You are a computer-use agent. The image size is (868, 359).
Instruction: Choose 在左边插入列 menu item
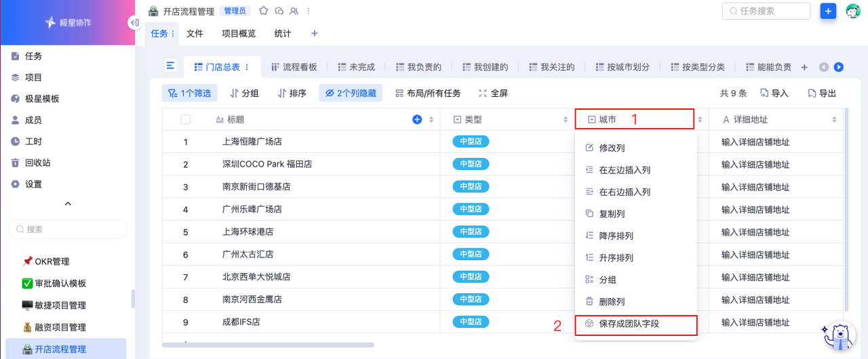click(x=636, y=170)
